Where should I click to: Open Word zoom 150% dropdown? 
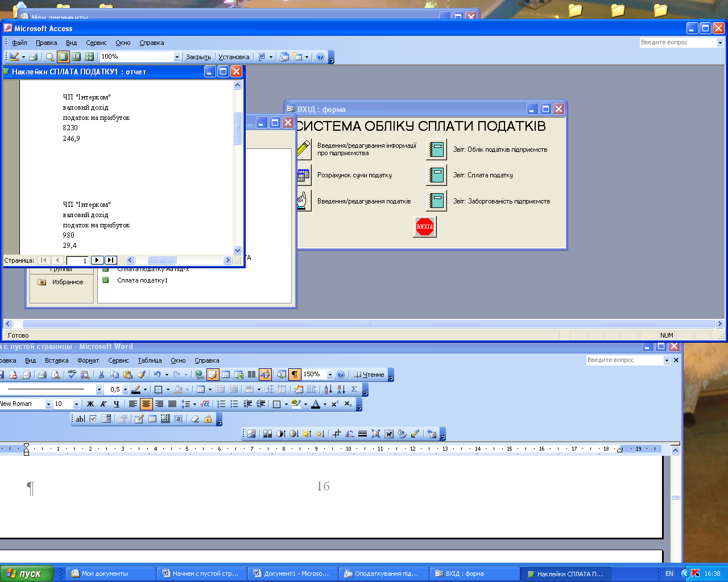click(330, 375)
